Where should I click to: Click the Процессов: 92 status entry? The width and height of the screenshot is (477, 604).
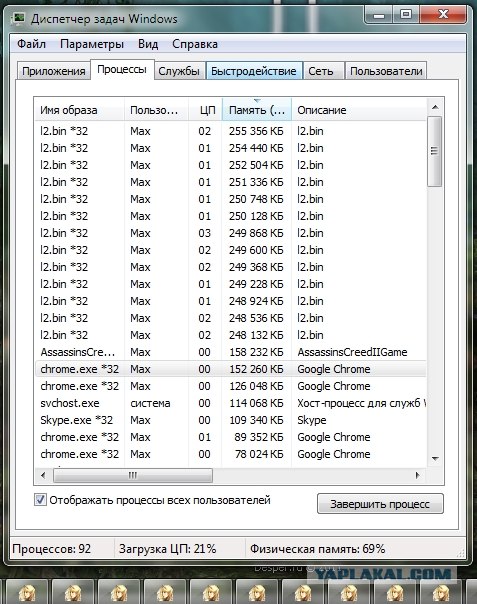(52, 549)
